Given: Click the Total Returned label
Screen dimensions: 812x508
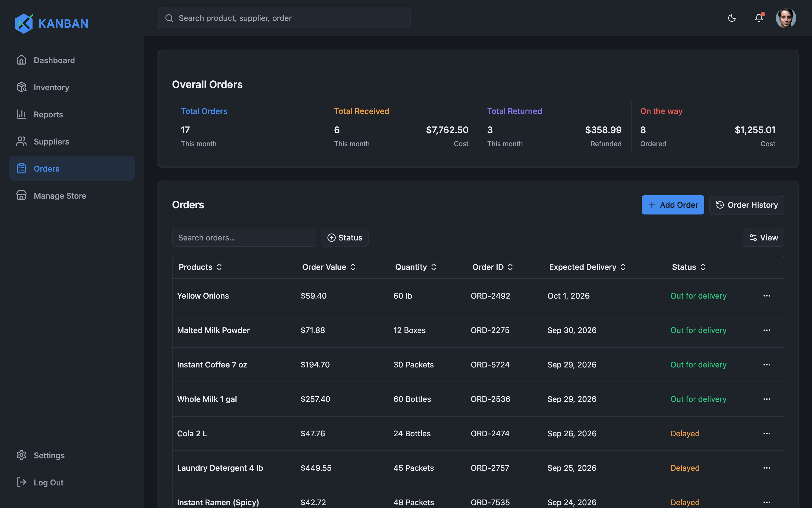Looking at the screenshot, I should pyautogui.click(x=514, y=111).
